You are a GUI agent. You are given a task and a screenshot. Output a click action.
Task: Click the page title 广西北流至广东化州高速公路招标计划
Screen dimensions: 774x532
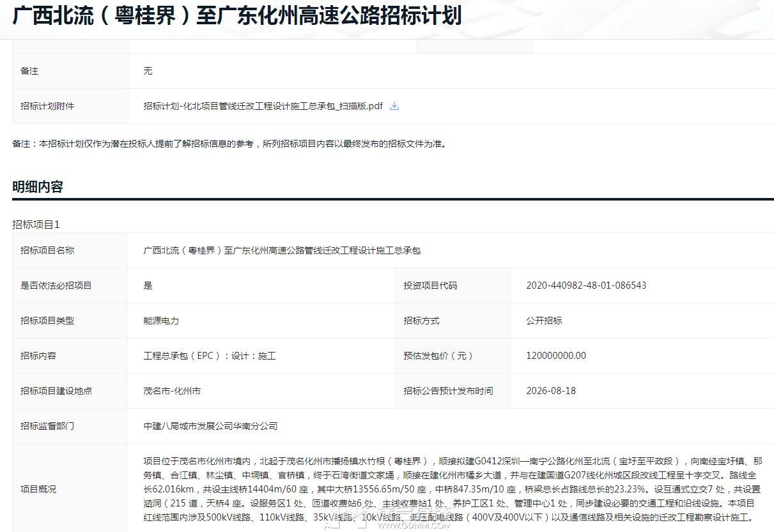tap(237, 16)
